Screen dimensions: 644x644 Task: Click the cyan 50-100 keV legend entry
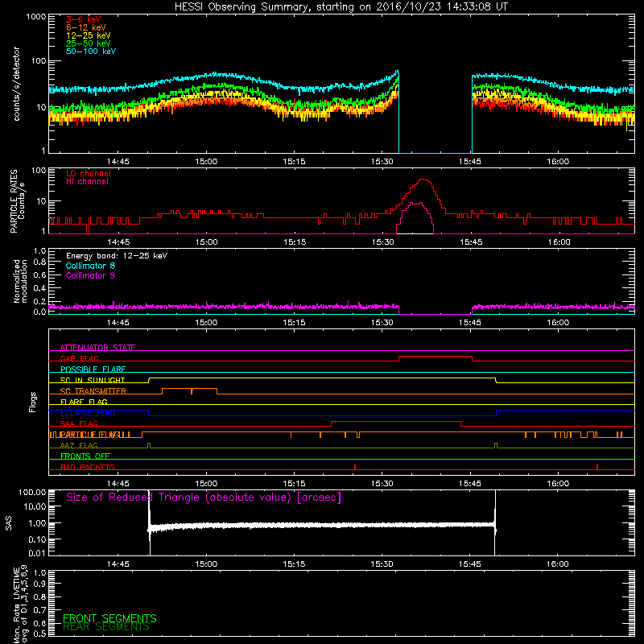coord(91,52)
